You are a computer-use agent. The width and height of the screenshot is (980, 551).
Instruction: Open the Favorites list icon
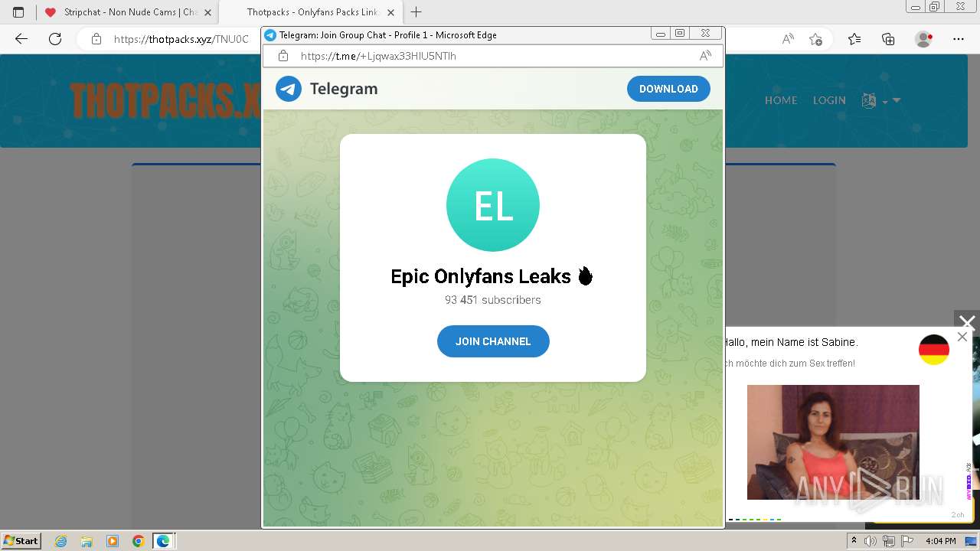(x=854, y=39)
